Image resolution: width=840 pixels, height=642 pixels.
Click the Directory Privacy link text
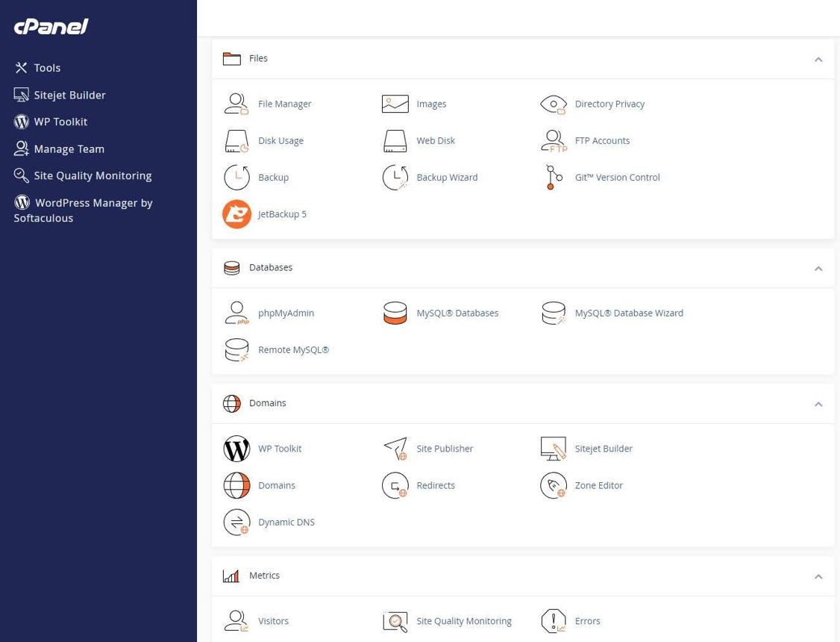(x=609, y=104)
